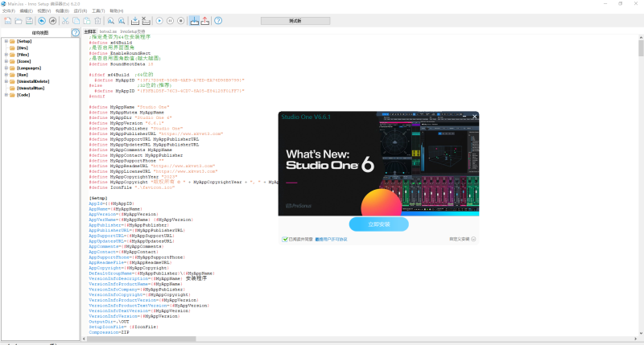Image resolution: width=644 pixels, height=345 pixels.
Task: Run the setup with the play button
Action: click(x=159, y=21)
